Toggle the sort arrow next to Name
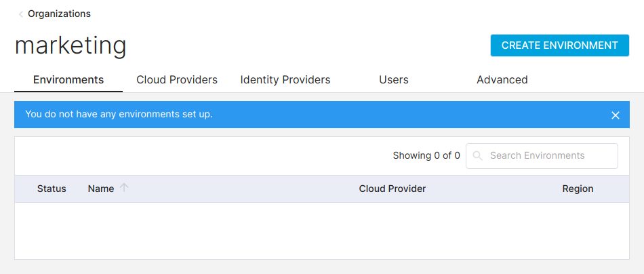The width and height of the screenshot is (644, 274). coord(124,188)
